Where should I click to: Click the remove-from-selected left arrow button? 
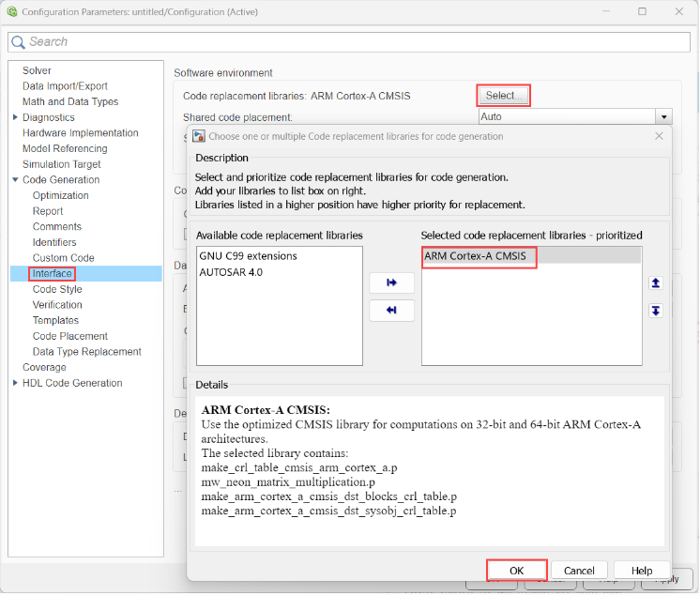coord(392,311)
